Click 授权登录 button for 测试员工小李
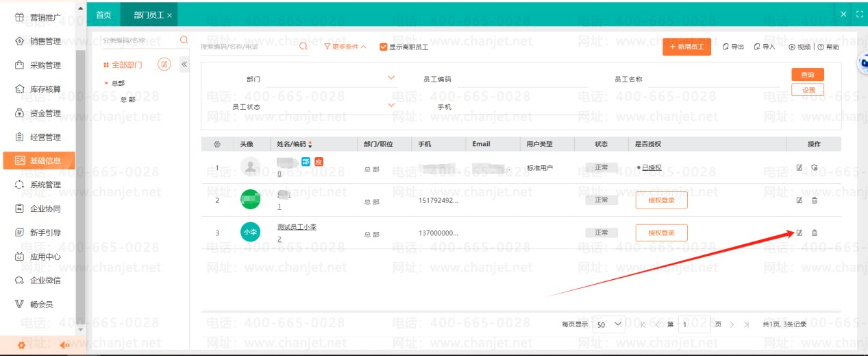Image resolution: width=868 pixels, height=356 pixels. [x=662, y=233]
